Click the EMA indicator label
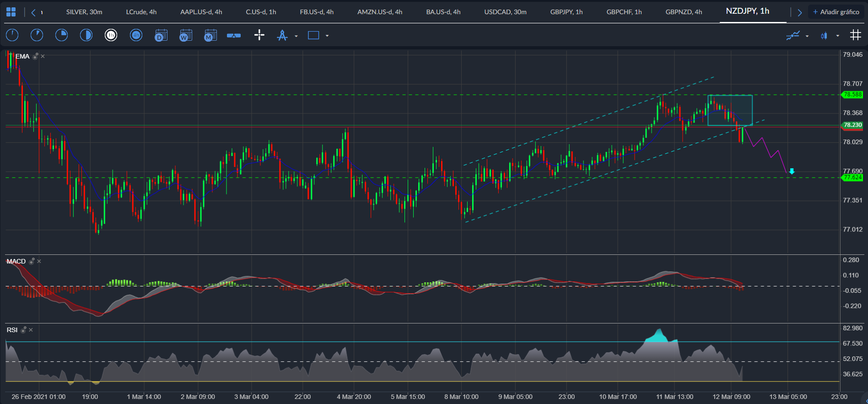The width and height of the screenshot is (868, 404). [22, 56]
